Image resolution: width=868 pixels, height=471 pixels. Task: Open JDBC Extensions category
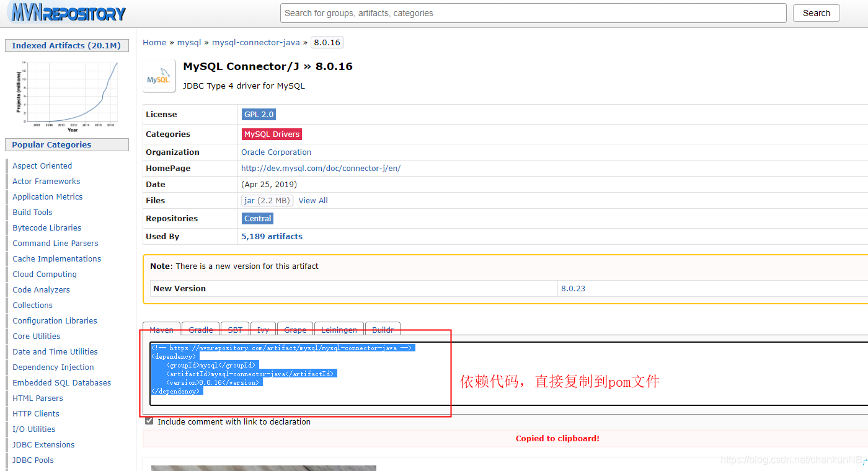coord(43,444)
